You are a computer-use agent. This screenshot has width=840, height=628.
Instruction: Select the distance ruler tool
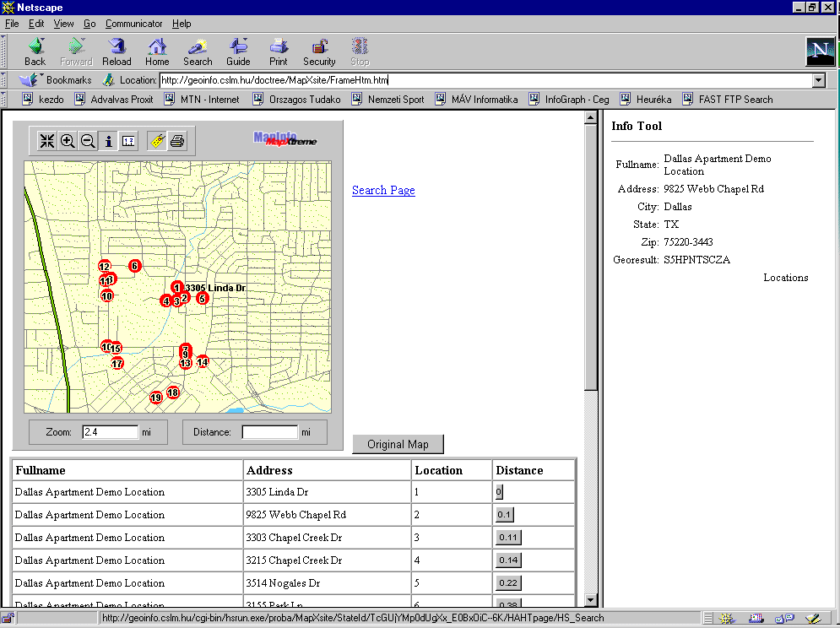pyautogui.click(x=129, y=141)
